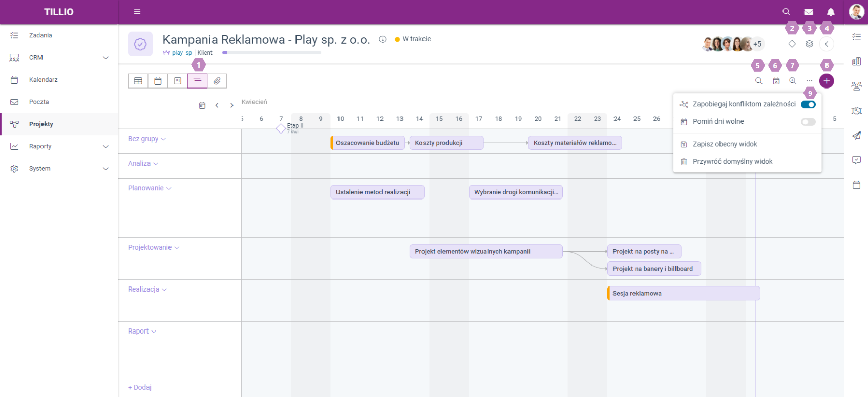The width and height of the screenshot is (868, 397).
Task: Collapse the Realizacja group
Action: pyautogui.click(x=147, y=289)
